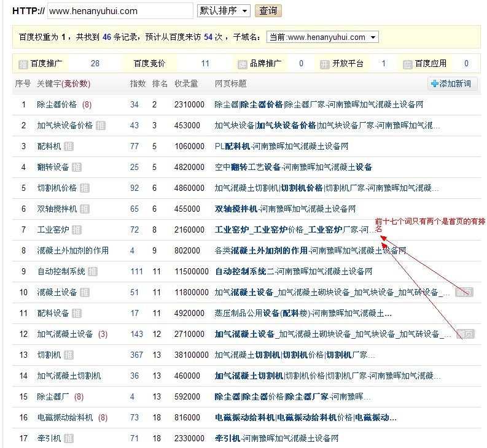Image resolution: width=487 pixels, height=448 pixels.
Task: Click the 推 badge next to 工业窑炉
Action: 77,230
